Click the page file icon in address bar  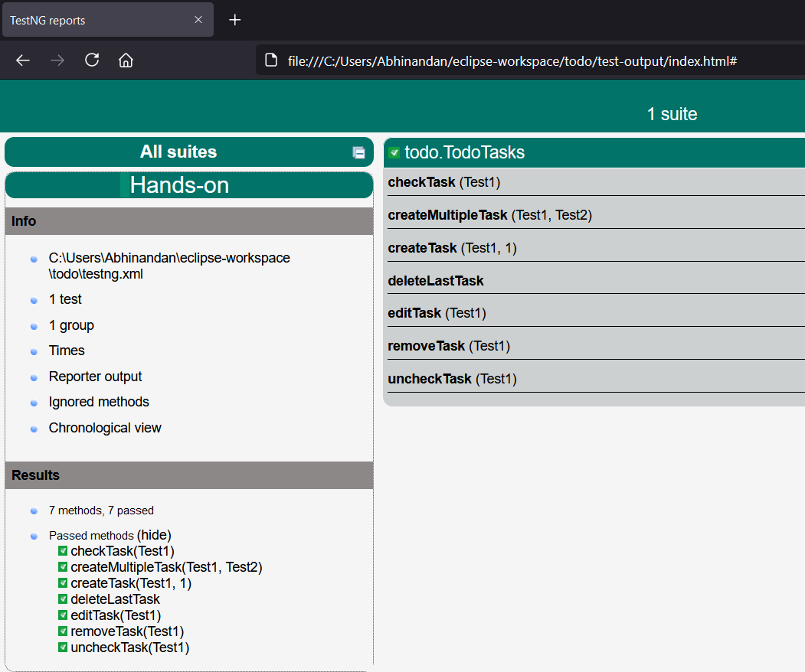[271, 60]
